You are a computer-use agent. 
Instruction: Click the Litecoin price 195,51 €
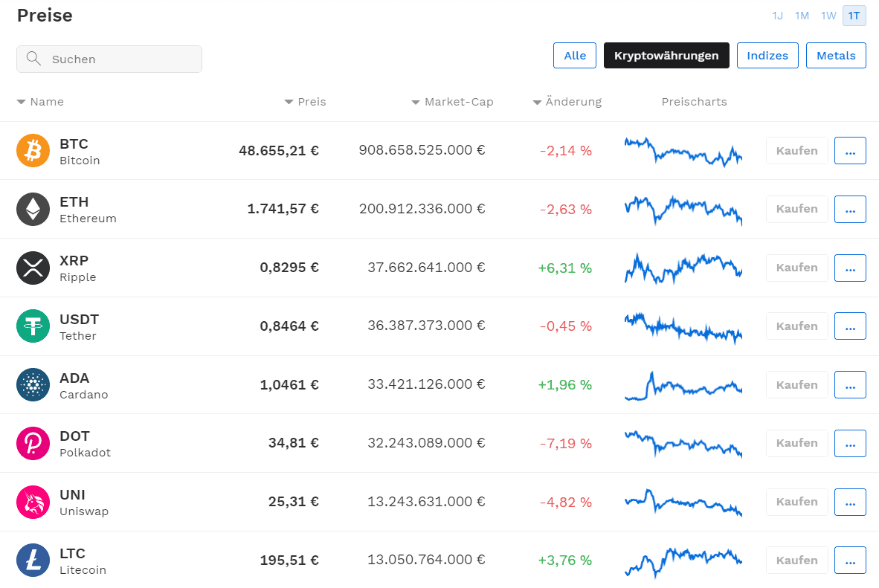289,560
